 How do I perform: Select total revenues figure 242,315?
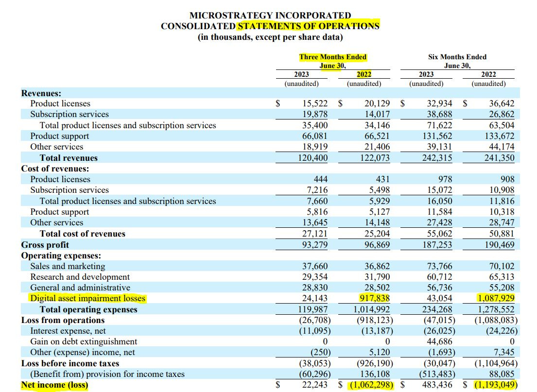(x=437, y=158)
